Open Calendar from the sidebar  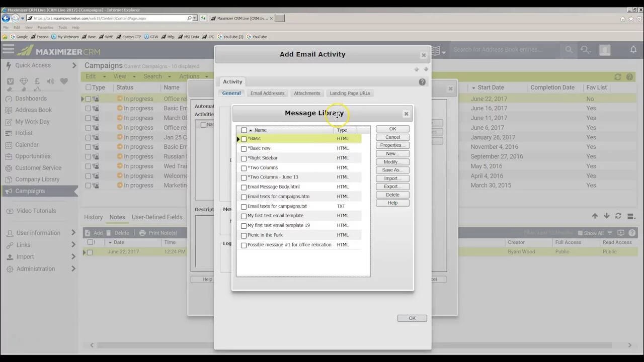[27, 145]
